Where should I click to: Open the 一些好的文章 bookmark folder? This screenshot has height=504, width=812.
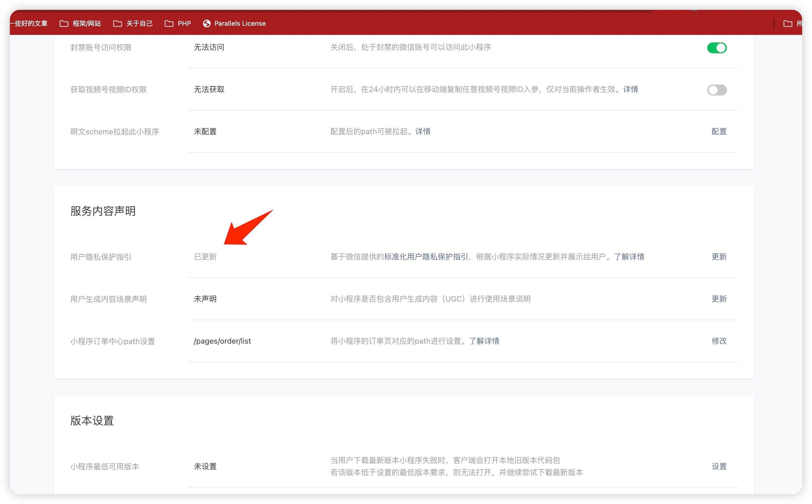(x=29, y=23)
